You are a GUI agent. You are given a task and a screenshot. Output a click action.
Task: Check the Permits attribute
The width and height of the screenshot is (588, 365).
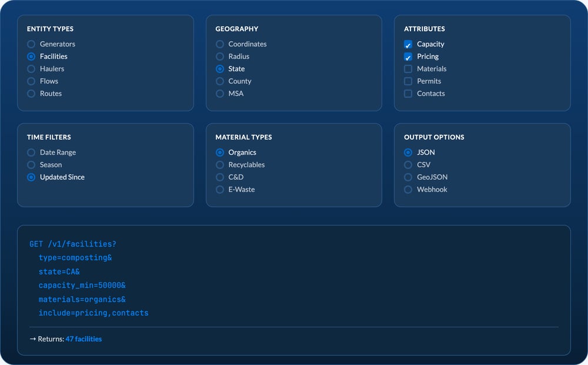click(x=408, y=81)
